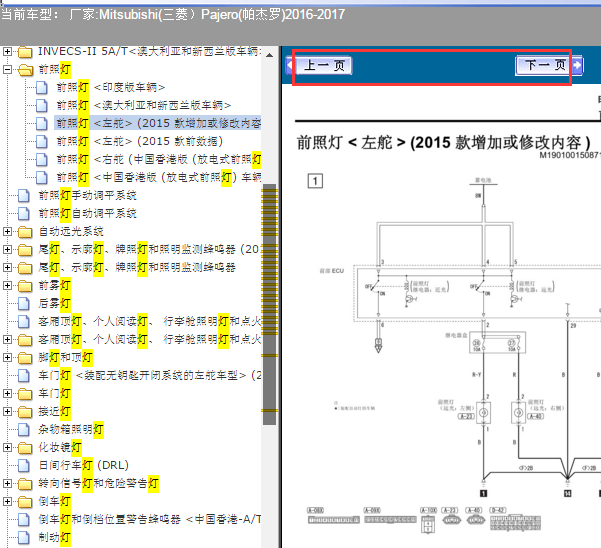This screenshot has height=548, width=601.
Task: Open 前照灯手动调平系统 document
Action: [x=87, y=195]
